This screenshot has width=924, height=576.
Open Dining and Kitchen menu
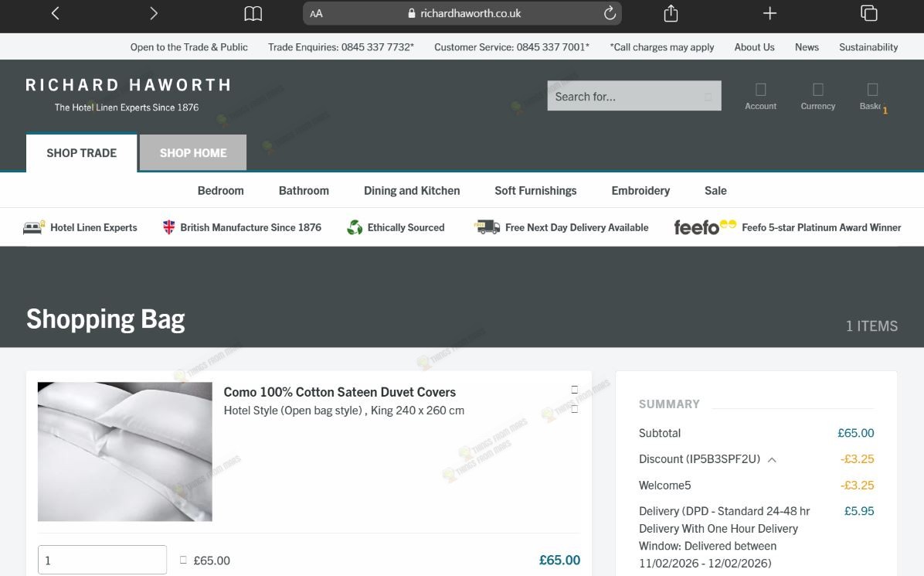coord(412,190)
